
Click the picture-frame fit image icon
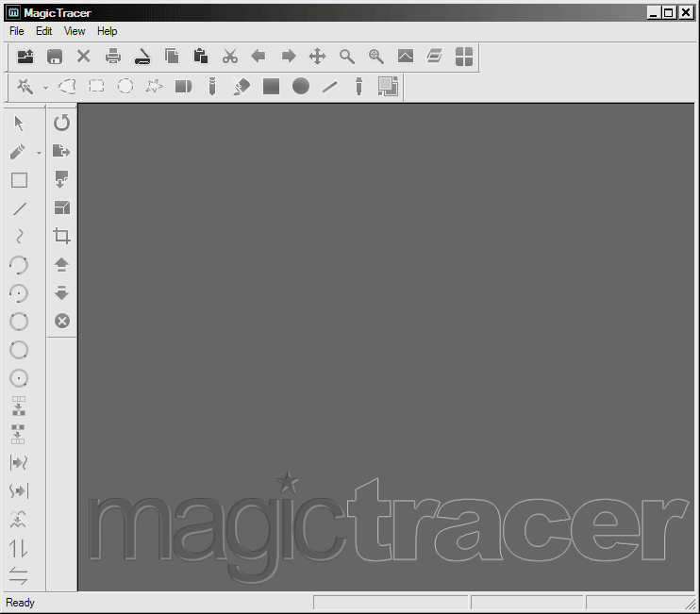tap(406, 57)
